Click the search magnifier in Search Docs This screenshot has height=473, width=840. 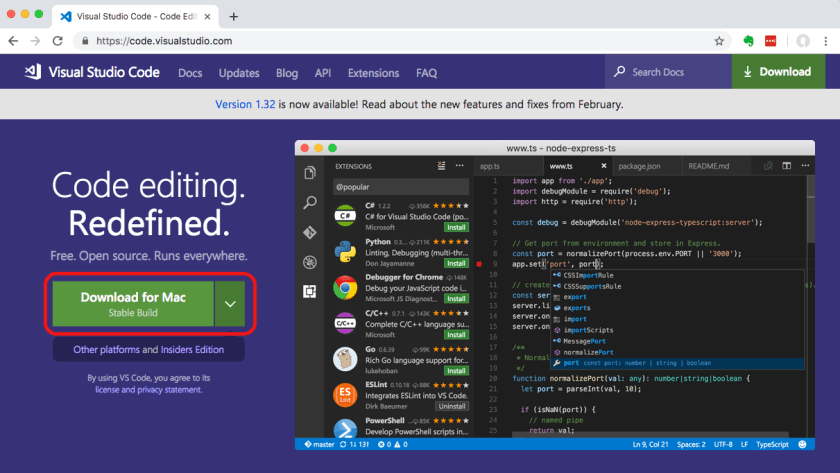click(620, 72)
